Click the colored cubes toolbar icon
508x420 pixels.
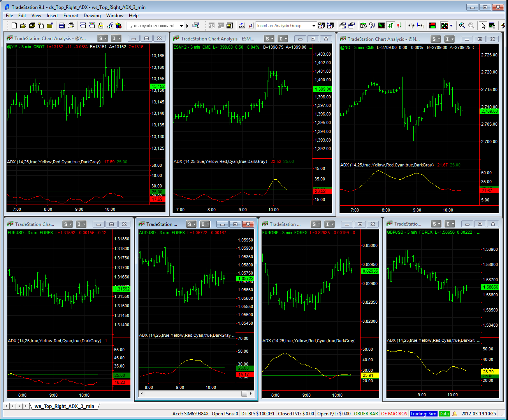coord(118,26)
